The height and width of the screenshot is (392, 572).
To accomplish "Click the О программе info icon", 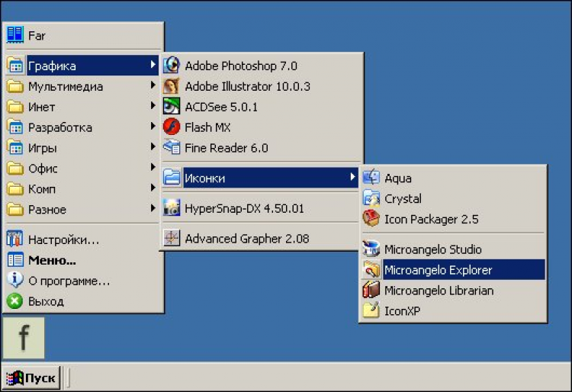I will point(15,280).
